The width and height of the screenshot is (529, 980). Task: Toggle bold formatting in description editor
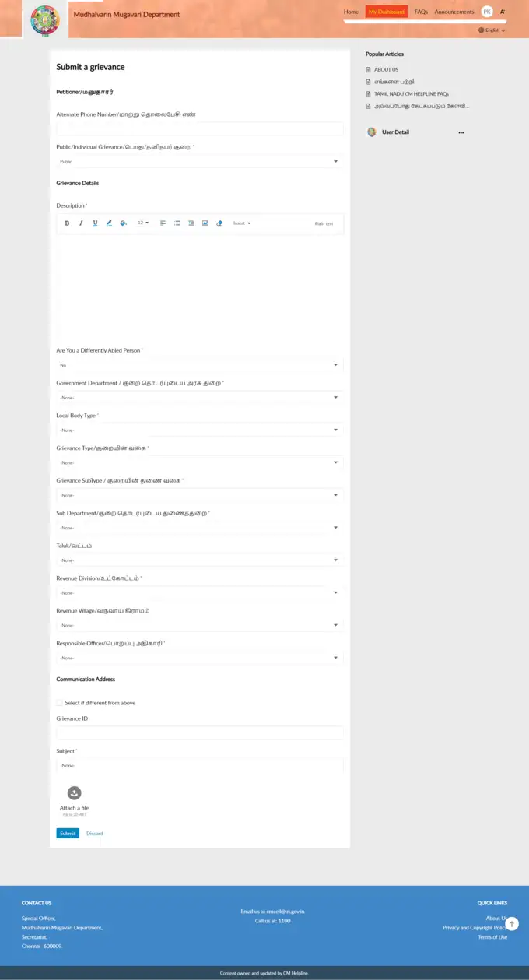67,223
